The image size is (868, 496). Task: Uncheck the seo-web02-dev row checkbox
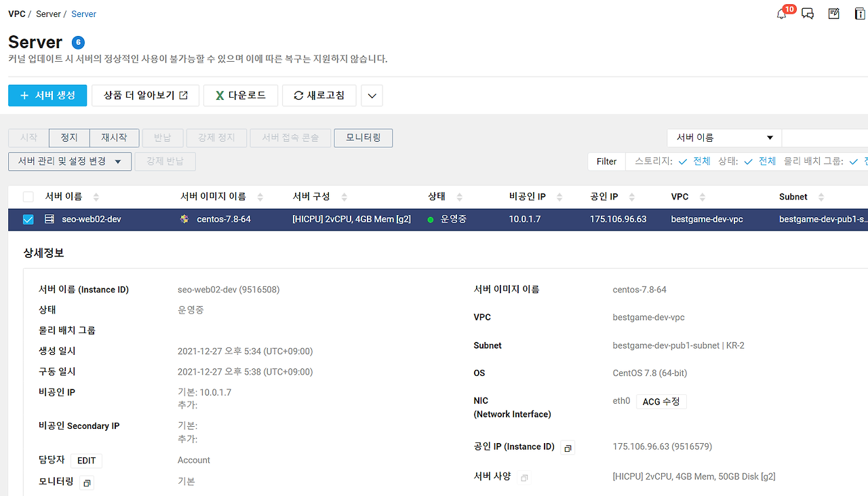pyautogui.click(x=28, y=219)
